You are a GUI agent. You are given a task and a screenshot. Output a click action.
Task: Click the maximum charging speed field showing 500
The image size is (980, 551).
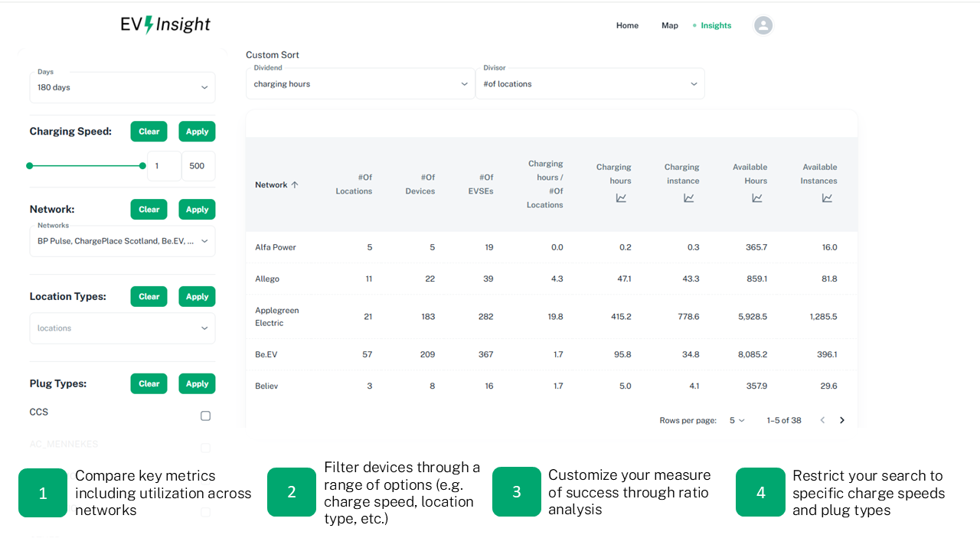click(x=198, y=166)
